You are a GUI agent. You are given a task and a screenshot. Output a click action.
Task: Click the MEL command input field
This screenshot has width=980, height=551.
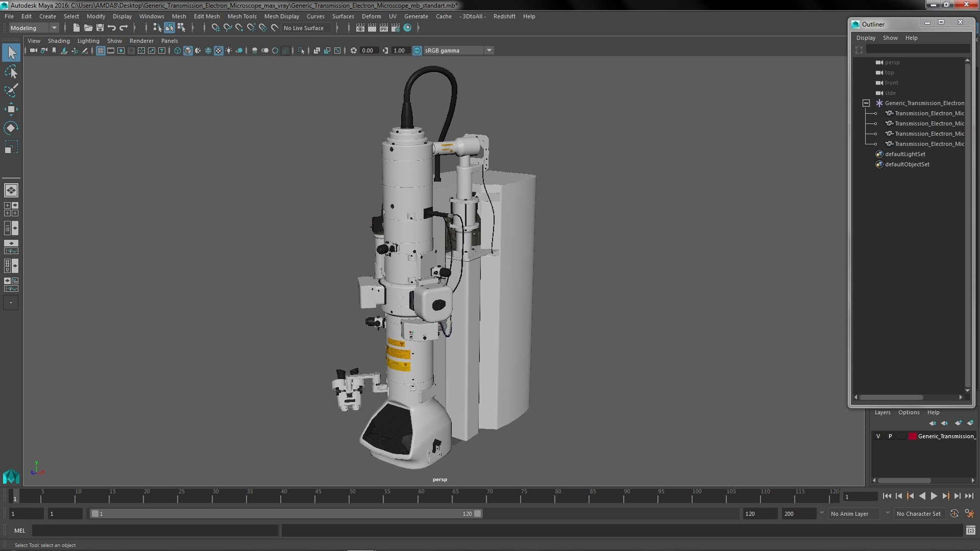155,531
